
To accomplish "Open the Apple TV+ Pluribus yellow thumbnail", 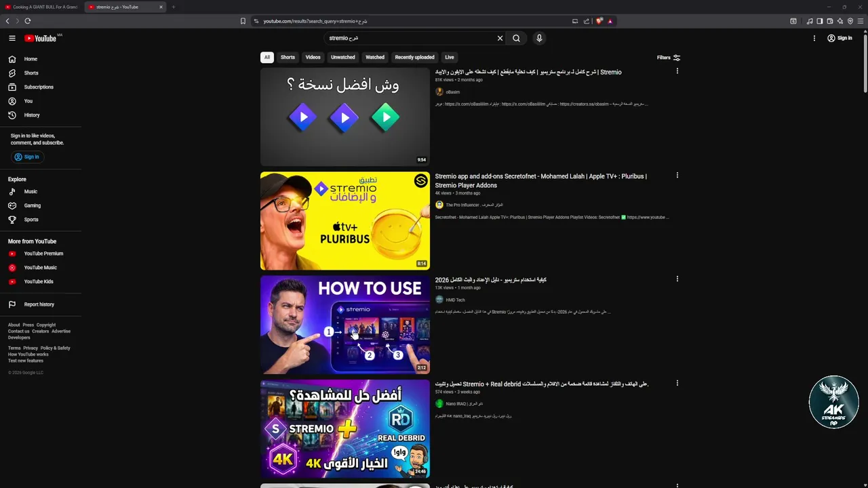I will click(345, 221).
